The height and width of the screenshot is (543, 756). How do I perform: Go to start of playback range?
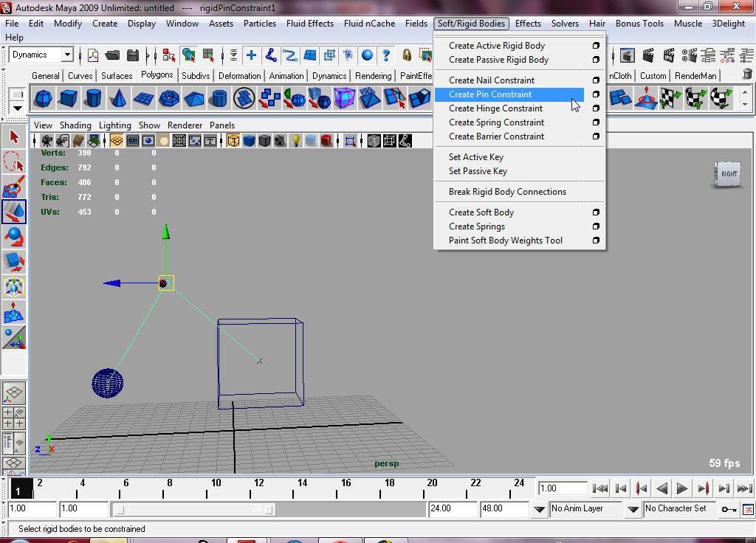click(x=599, y=488)
